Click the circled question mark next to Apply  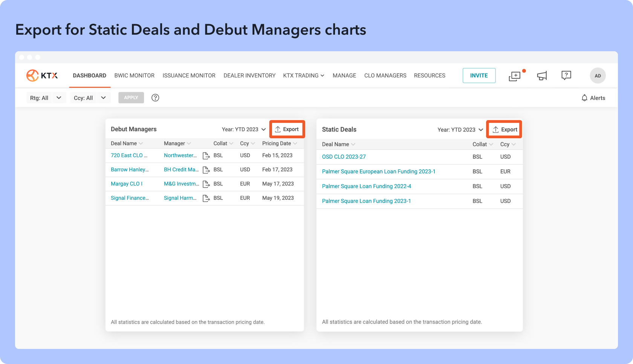coord(155,98)
